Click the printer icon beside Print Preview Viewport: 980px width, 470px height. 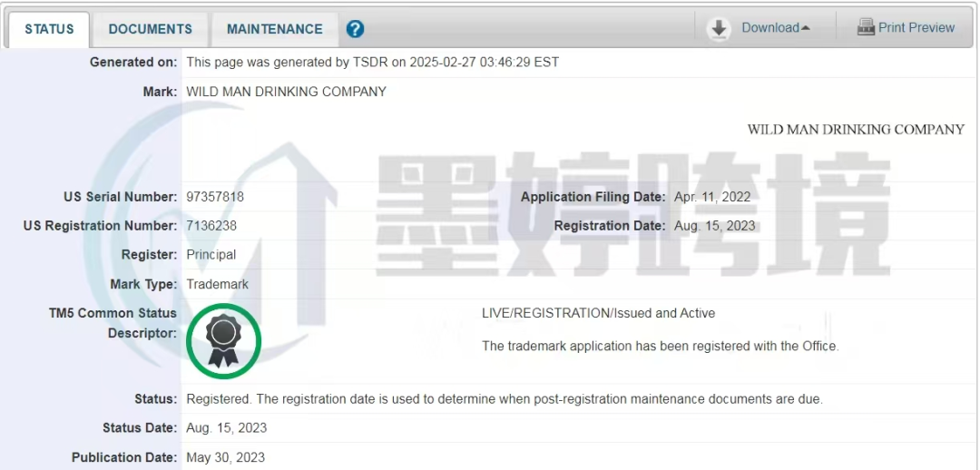point(866,27)
